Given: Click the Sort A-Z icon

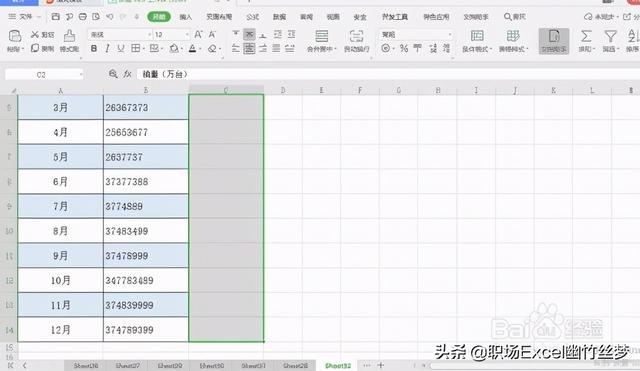Looking at the screenshot, I should (x=632, y=36).
